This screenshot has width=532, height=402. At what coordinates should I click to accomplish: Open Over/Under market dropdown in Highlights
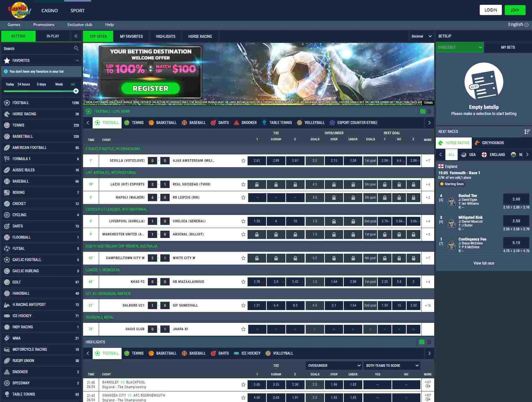pos(334,365)
